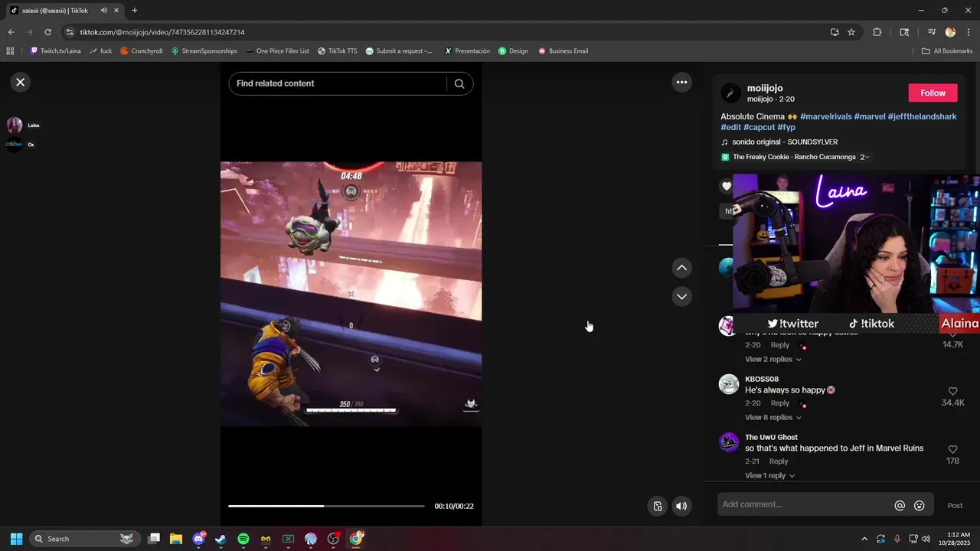Screen dimensions: 980x551
Task: Click the search magnifier in Find related content
Action: pos(459,83)
